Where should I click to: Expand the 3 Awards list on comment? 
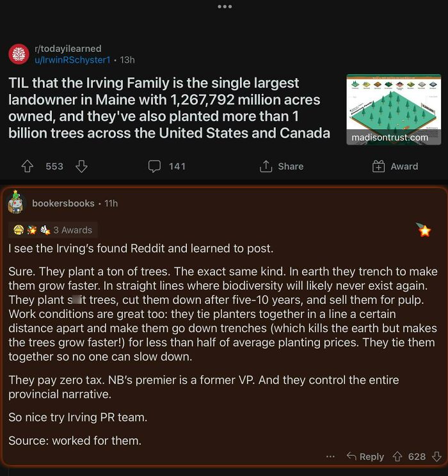tap(53, 230)
